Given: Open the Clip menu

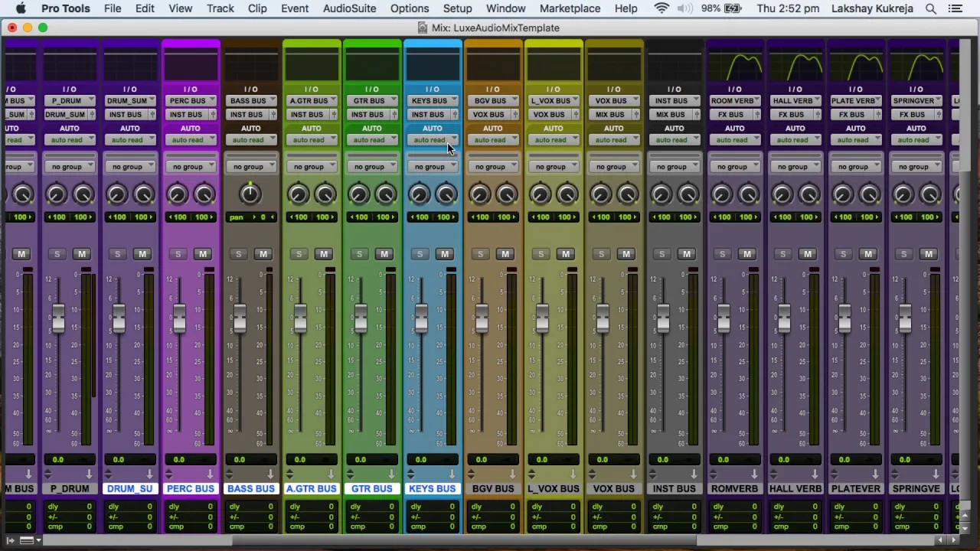Looking at the screenshot, I should pyautogui.click(x=257, y=8).
